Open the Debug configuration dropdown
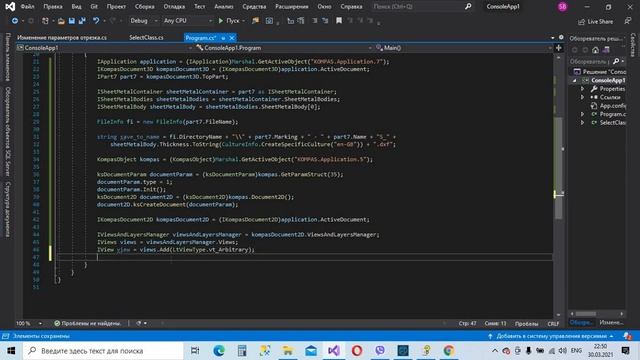Image resolution: width=640 pixels, height=360 pixels. (x=144, y=20)
